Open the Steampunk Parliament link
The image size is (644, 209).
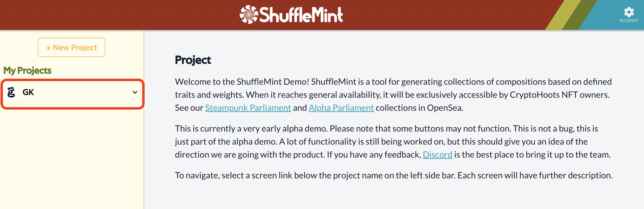click(x=248, y=108)
